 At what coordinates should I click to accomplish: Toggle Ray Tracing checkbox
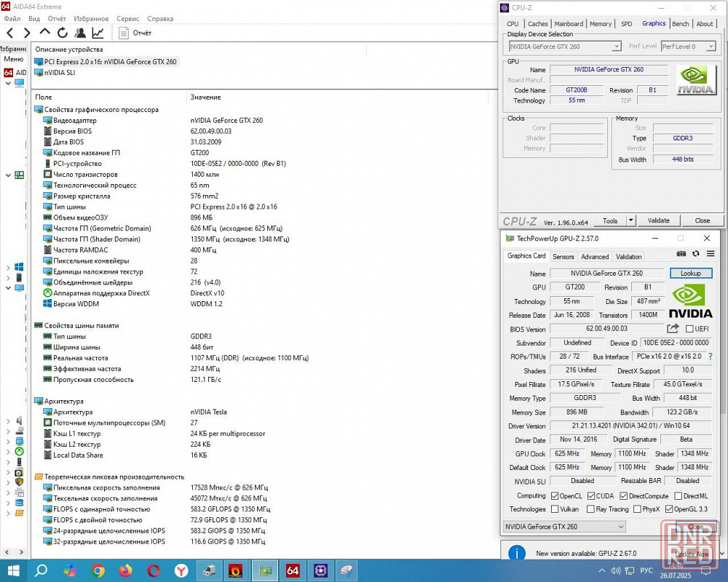pos(590,509)
